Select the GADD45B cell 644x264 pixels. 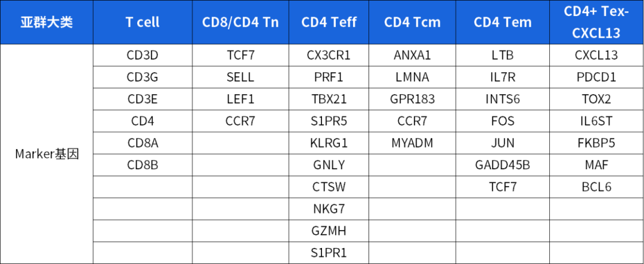click(x=503, y=165)
